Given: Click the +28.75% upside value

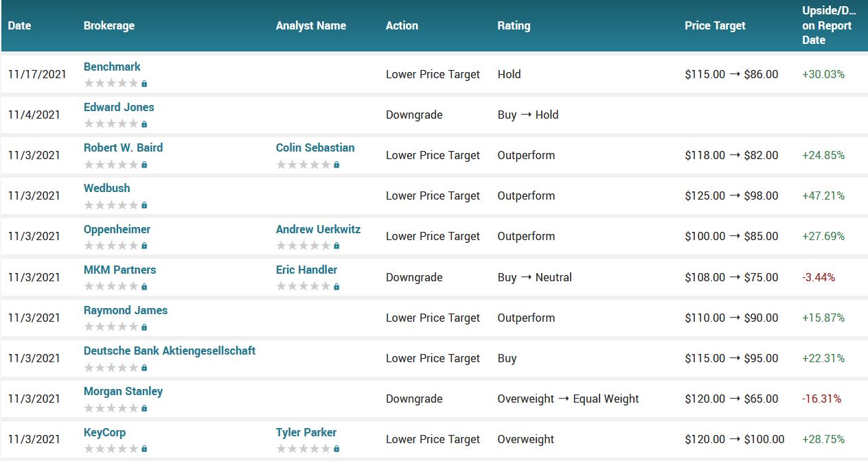Looking at the screenshot, I should point(823,439).
